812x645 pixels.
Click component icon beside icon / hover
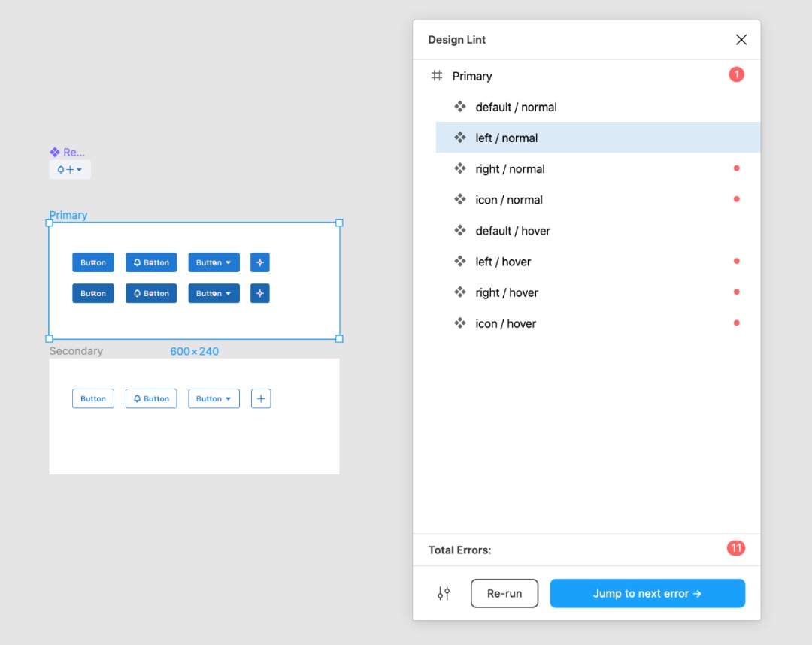460,323
